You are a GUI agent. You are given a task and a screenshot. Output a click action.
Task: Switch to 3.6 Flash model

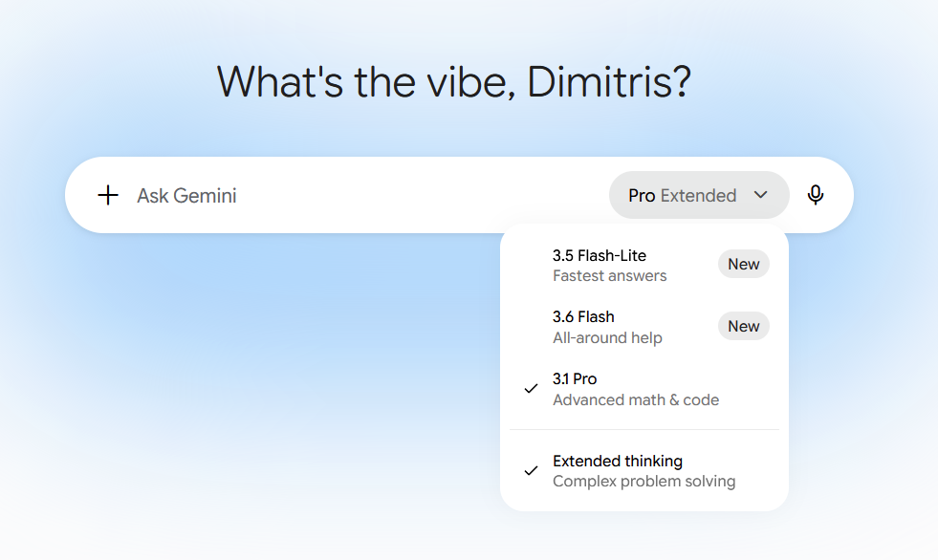(x=644, y=327)
